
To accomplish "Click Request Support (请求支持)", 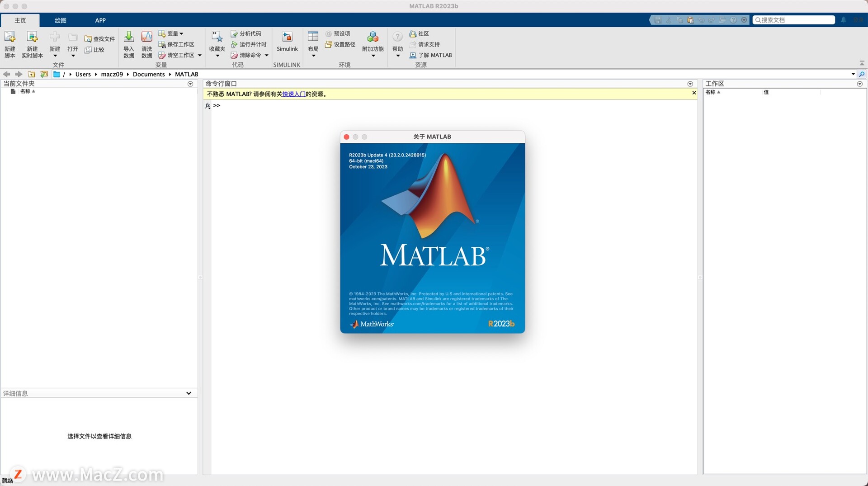I will [425, 44].
